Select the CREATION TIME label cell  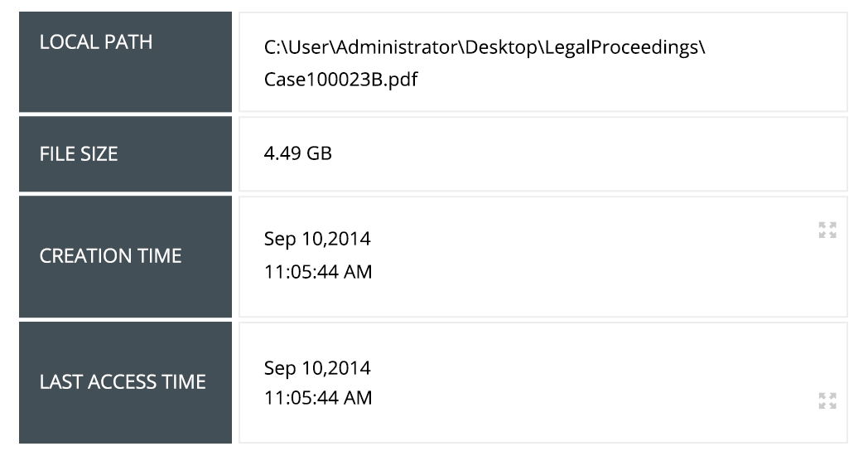[x=125, y=256]
